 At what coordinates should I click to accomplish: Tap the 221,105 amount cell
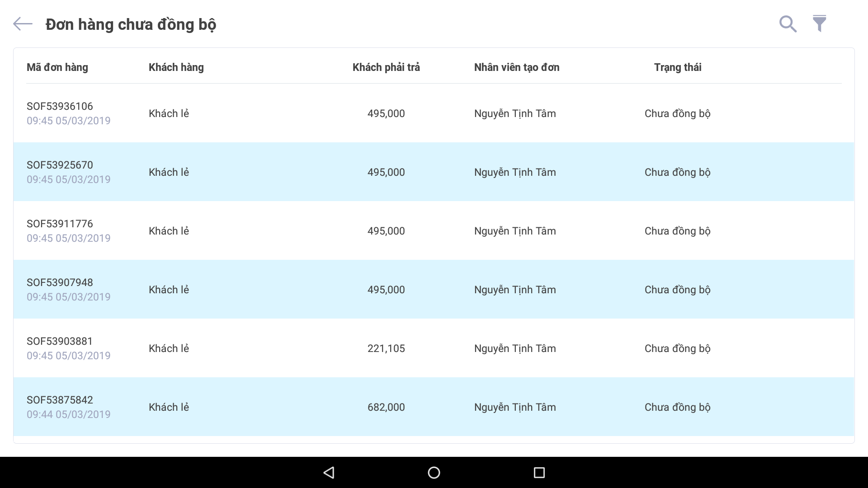(x=386, y=348)
